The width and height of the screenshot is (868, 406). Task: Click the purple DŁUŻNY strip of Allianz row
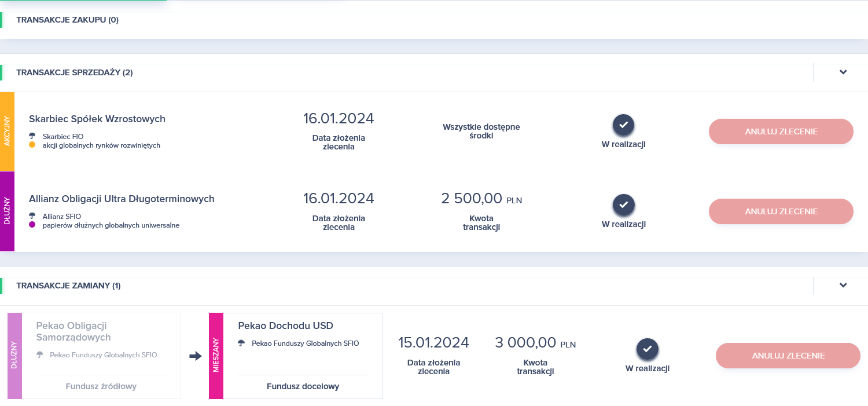(7, 211)
